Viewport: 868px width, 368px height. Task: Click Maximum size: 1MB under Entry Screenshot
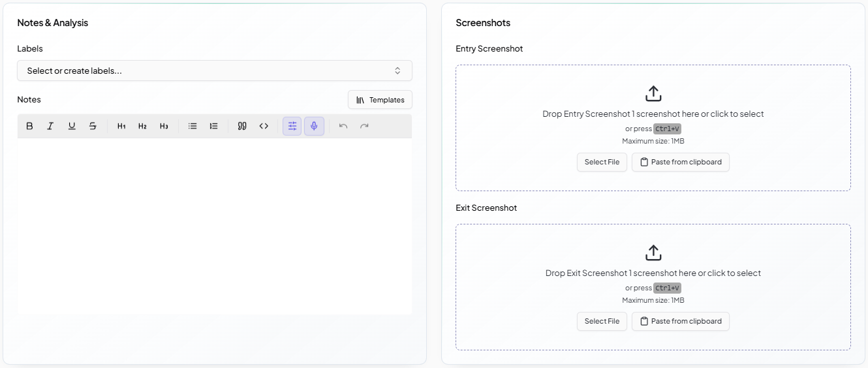point(653,141)
